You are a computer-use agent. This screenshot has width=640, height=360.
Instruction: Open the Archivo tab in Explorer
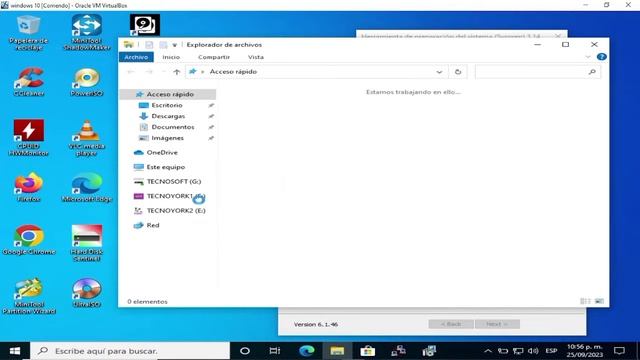click(x=136, y=57)
